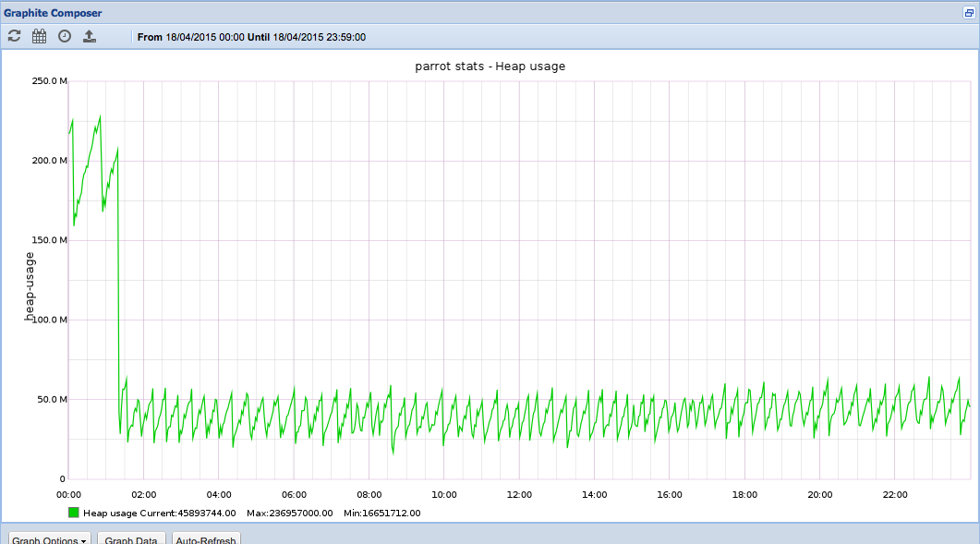The height and width of the screenshot is (544, 980).
Task: Click the 50.0 M y-axis label
Action: pyautogui.click(x=52, y=399)
